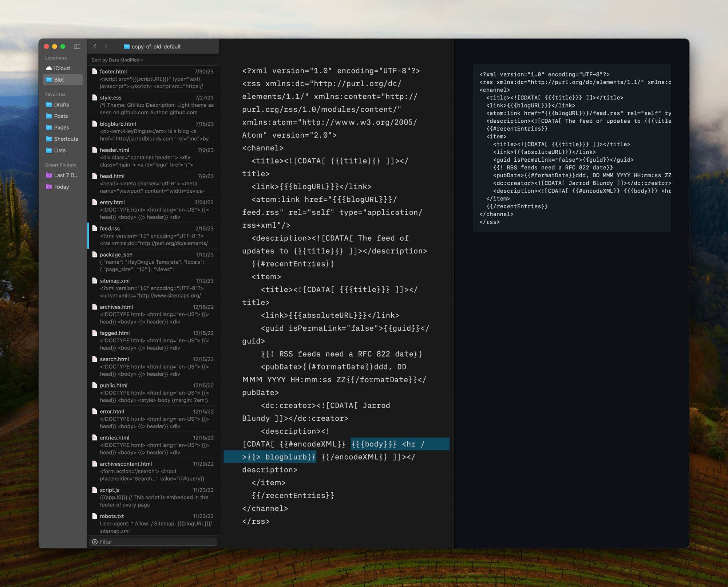The height and width of the screenshot is (587, 728).
Task: Click the highlighted {{{body}}} text in editor
Action: [374, 444]
